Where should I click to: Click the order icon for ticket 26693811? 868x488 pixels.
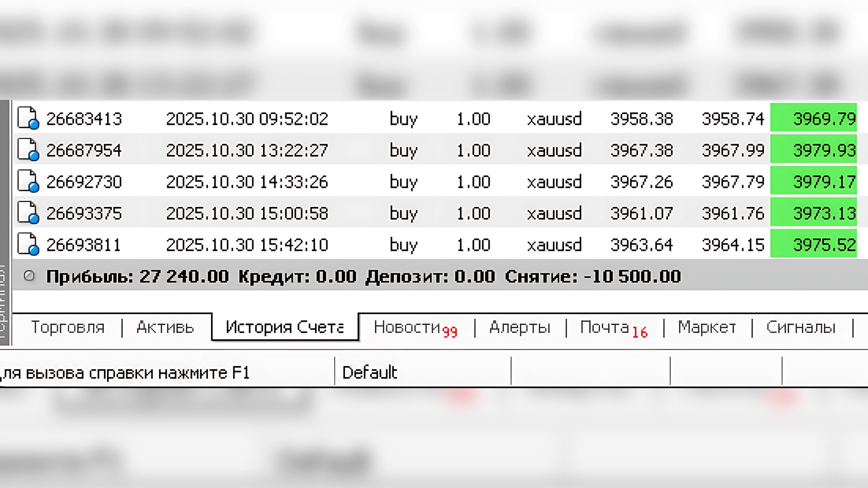tap(28, 244)
